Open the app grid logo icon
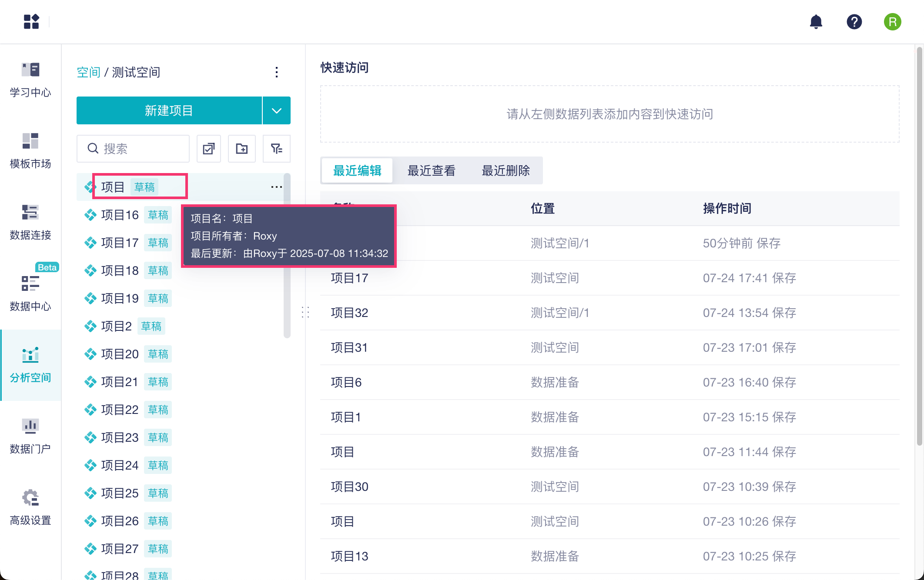The height and width of the screenshot is (580, 924). (31, 21)
